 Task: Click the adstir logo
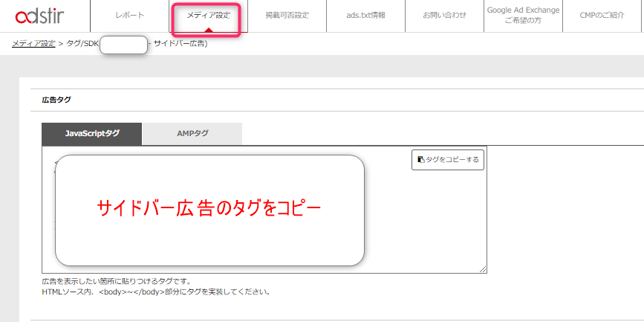pos(45,16)
